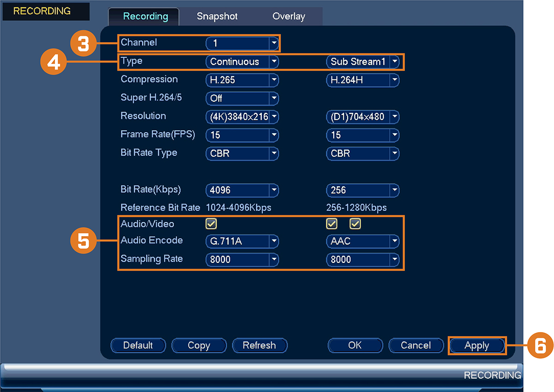Open the G.711A audio encode dropdown
This screenshot has height=392, width=554.
(242, 241)
